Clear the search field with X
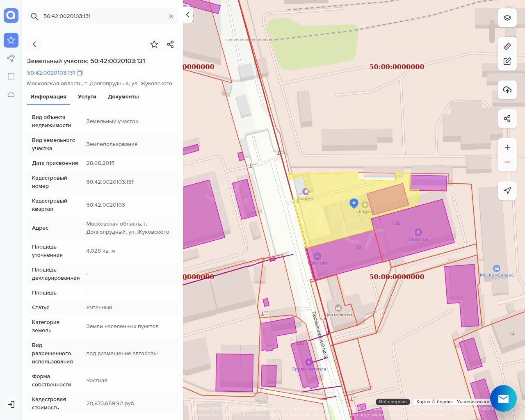 (x=171, y=16)
